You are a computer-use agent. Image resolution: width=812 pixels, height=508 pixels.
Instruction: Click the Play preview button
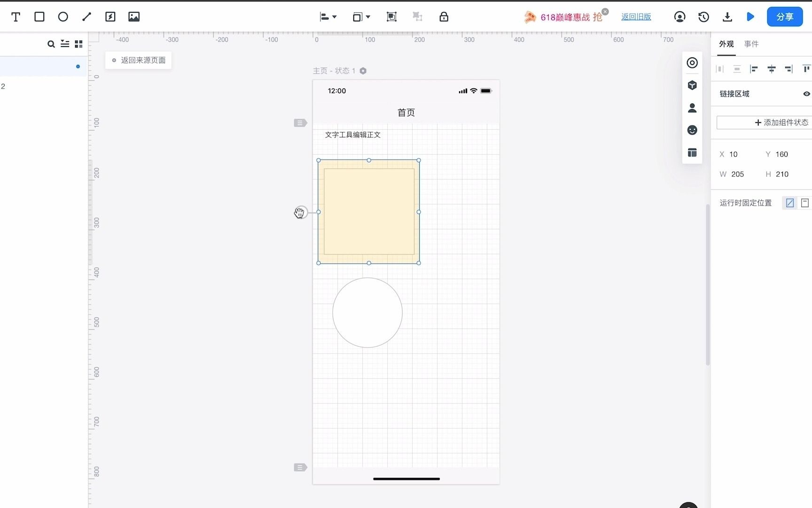750,17
